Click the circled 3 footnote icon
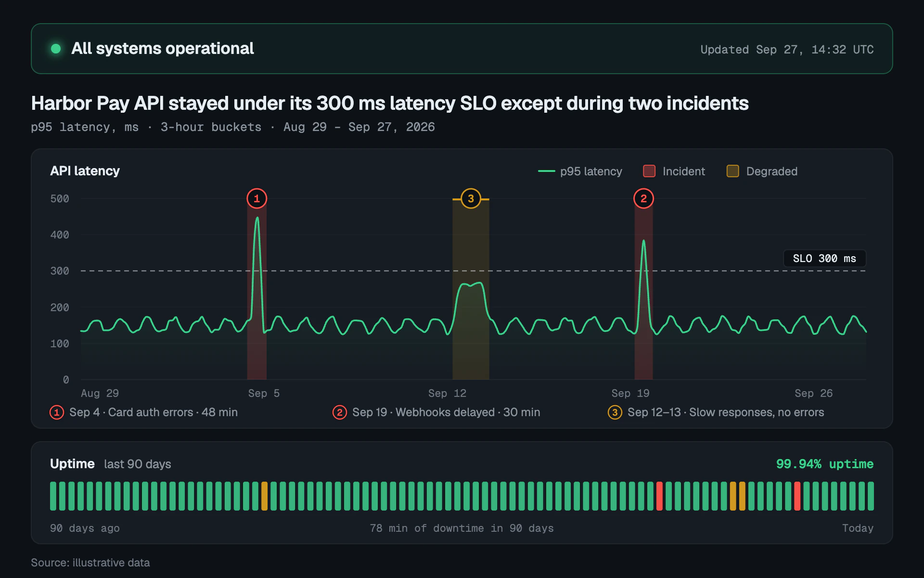The height and width of the screenshot is (578, 924). [615, 412]
